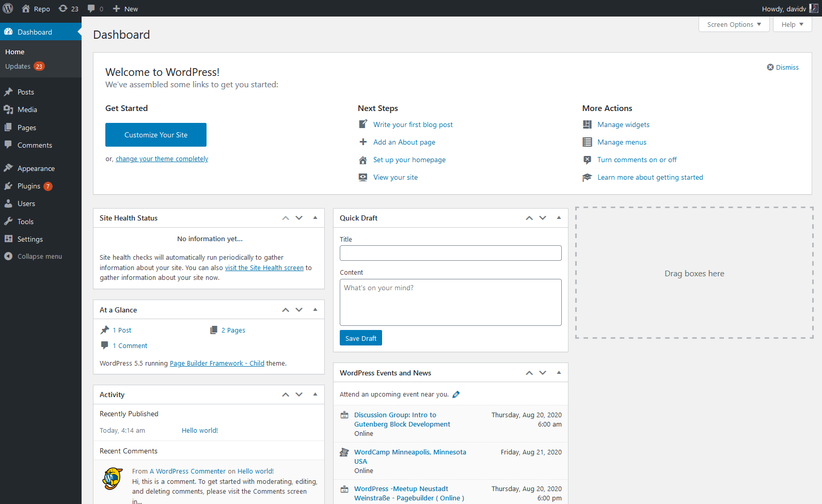Toggle the Quick Draft panel closed
822x504 pixels.
pyautogui.click(x=559, y=218)
